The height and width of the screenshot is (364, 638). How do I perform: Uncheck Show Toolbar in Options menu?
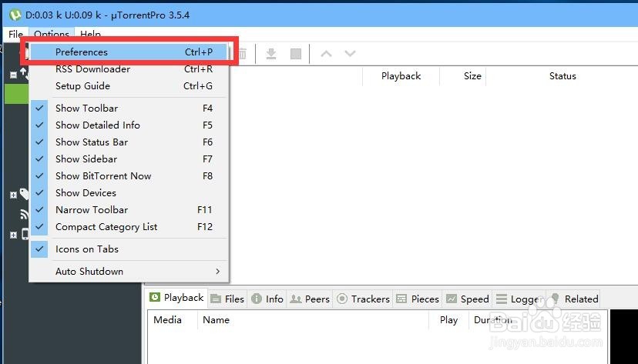coord(129,108)
